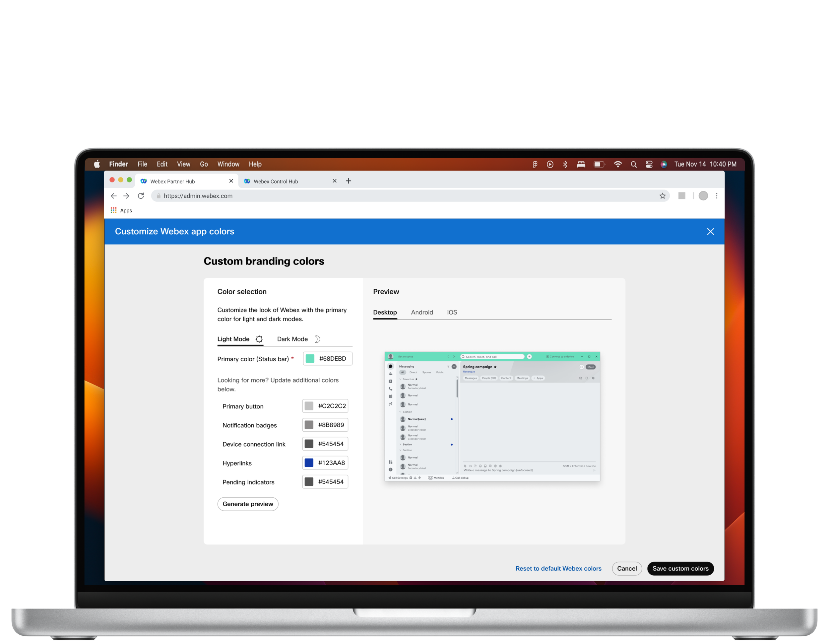The height and width of the screenshot is (644, 829).
Task: Click the browser reload icon
Action: (141, 196)
